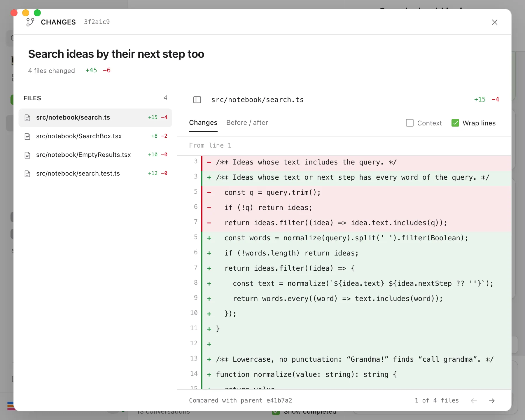This screenshot has height=420, width=525.
Task: Click the file icon for search.test.ts
Action: click(27, 174)
